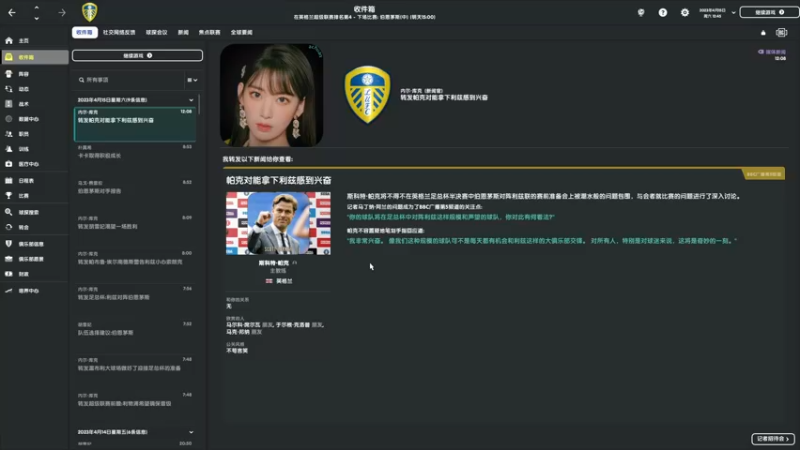The image size is (800, 450).
Task: Open the Schedule (日程表) calendar icon
Action: (x=9, y=181)
